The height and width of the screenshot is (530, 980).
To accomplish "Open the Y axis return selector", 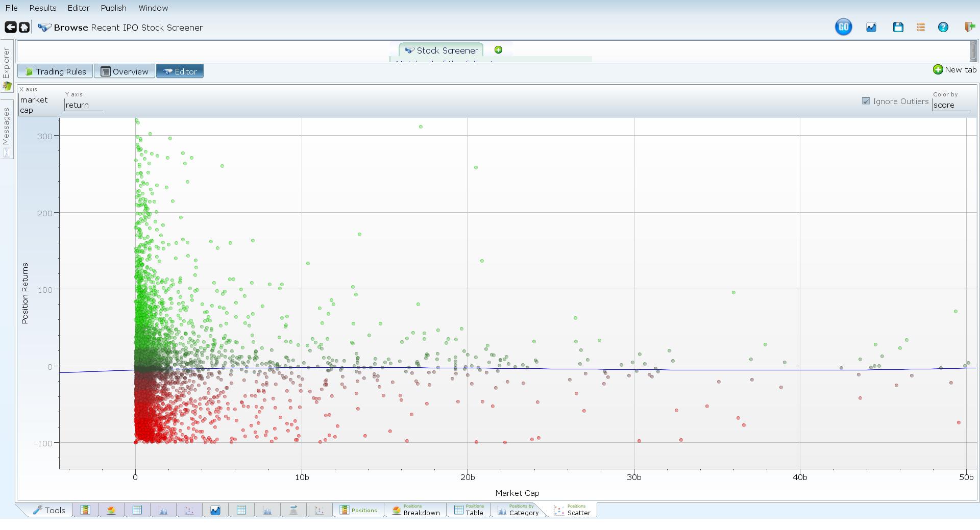I will (84, 105).
